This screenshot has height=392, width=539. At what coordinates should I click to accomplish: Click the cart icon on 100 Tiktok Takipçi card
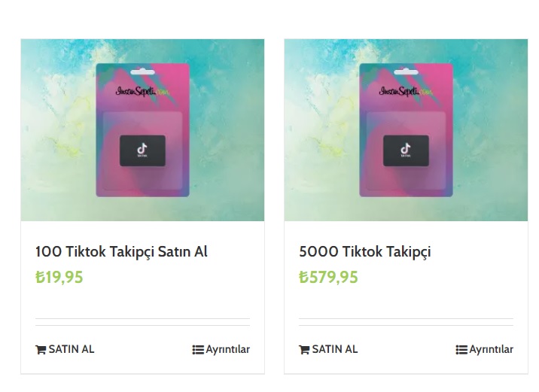pyautogui.click(x=41, y=350)
